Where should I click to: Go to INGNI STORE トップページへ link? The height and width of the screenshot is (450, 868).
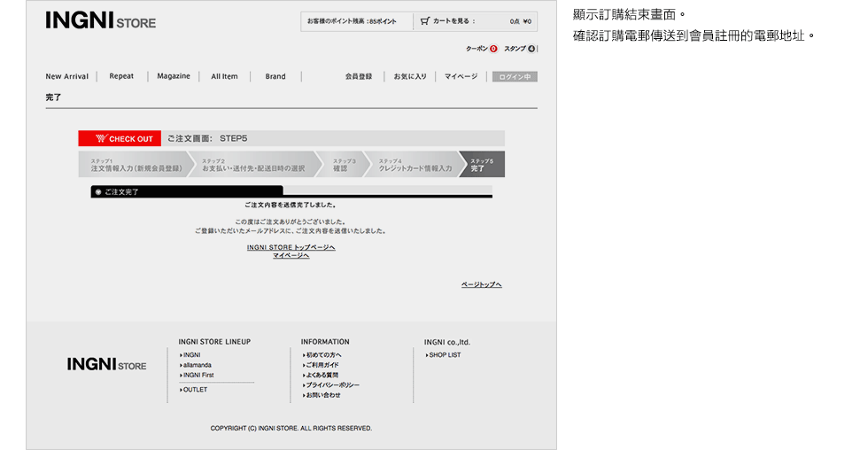(x=291, y=247)
